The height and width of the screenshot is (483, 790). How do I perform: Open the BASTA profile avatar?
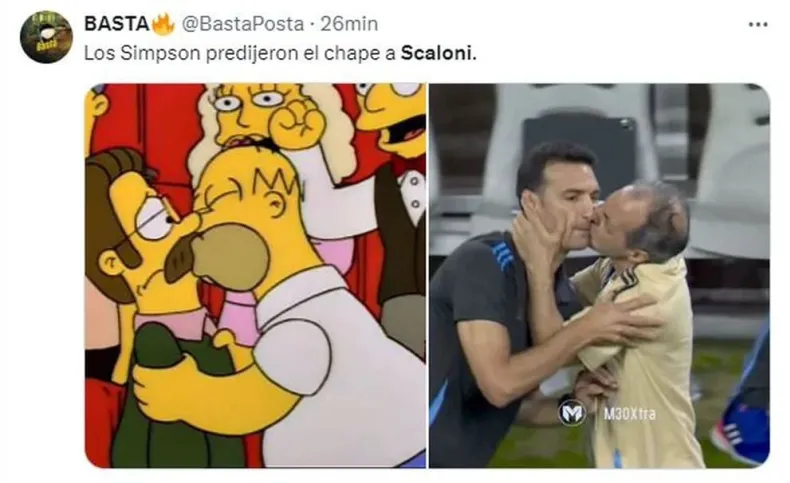click(46, 37)
